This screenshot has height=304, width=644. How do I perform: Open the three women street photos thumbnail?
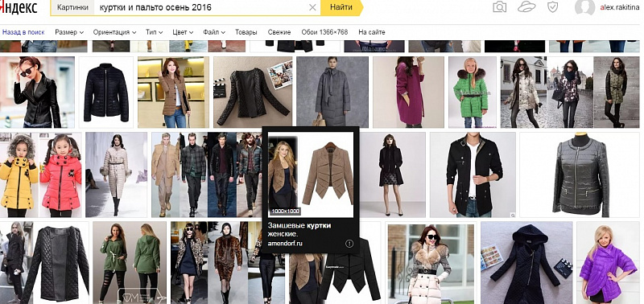[x=570, y=92]
